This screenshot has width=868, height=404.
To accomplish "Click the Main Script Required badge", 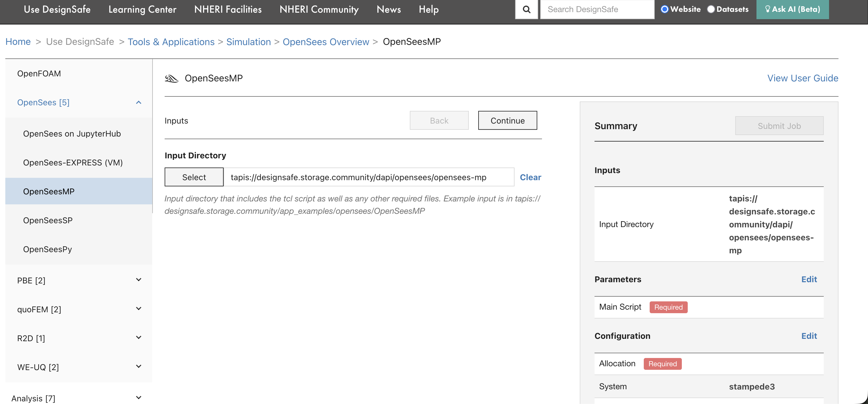I will [x=668, y=307].
